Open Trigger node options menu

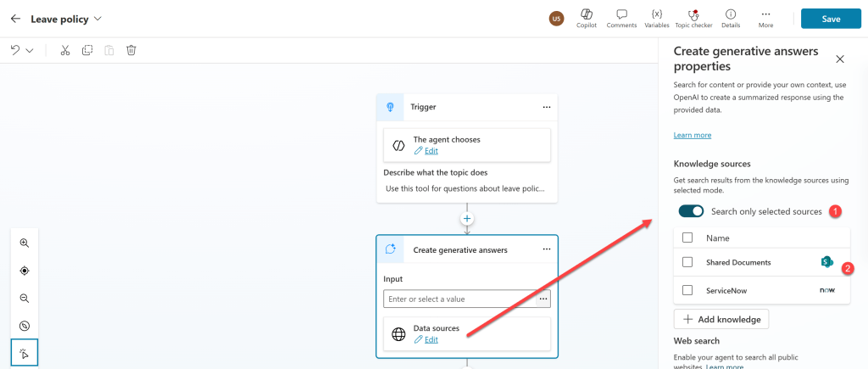(547, 107)
